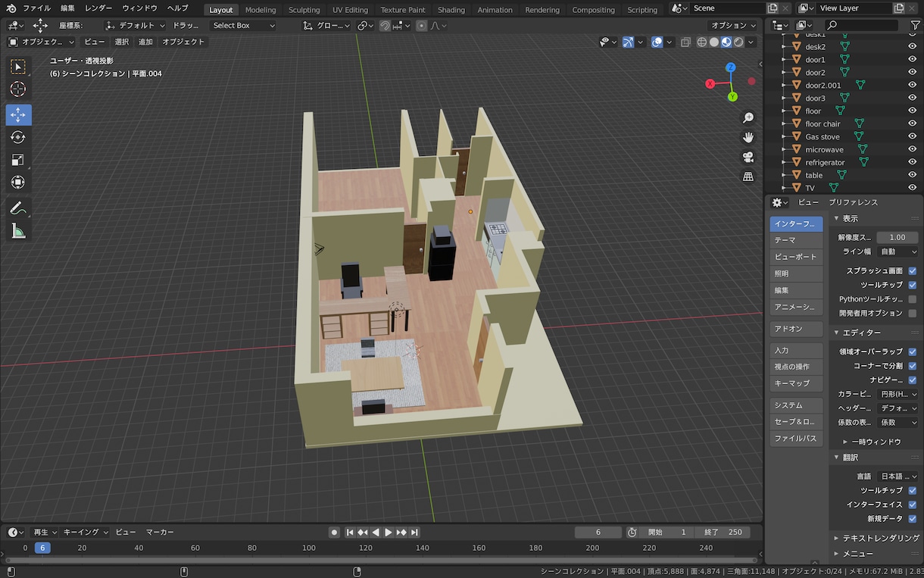Screen dimensions: 924x578
Task: Select the Measure tool
Action: click(18, 231)
